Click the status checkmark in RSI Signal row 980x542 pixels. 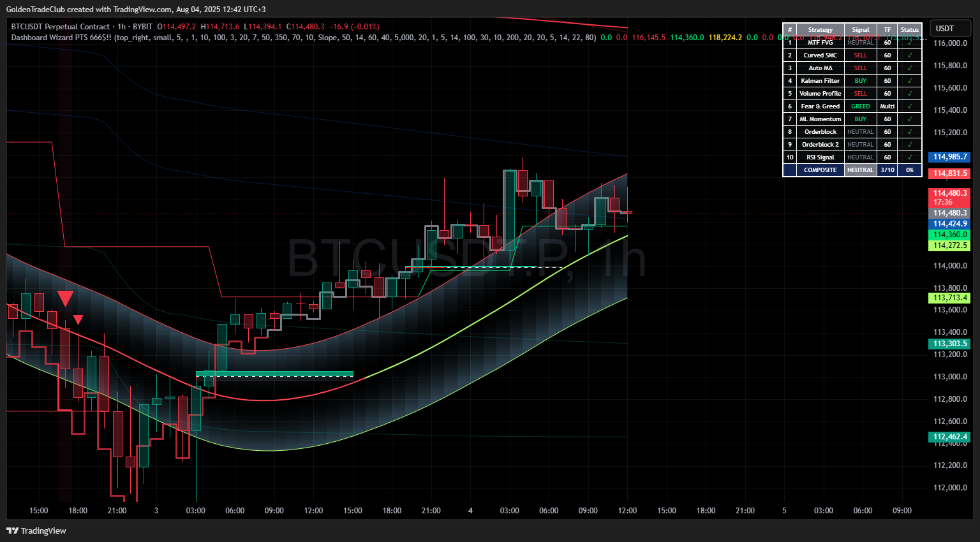click(x=910, y=157)
